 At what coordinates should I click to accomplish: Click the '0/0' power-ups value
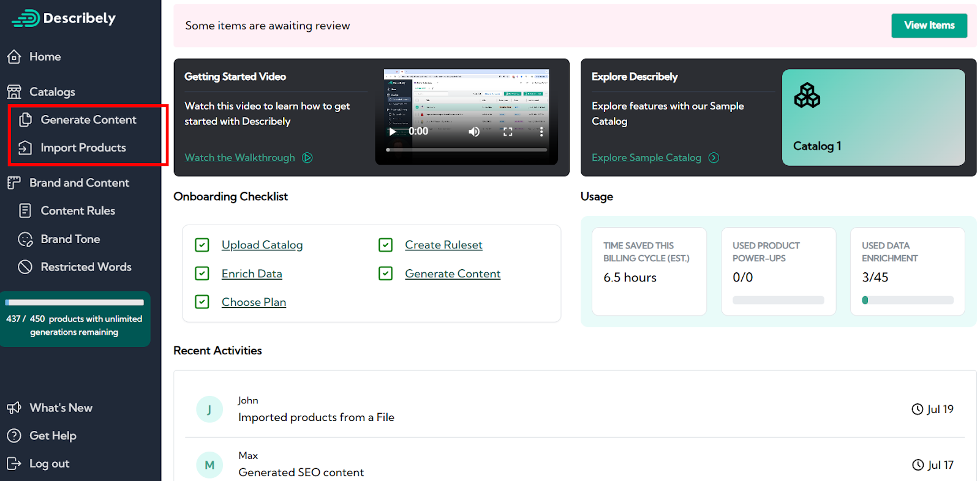coord(743,277)
